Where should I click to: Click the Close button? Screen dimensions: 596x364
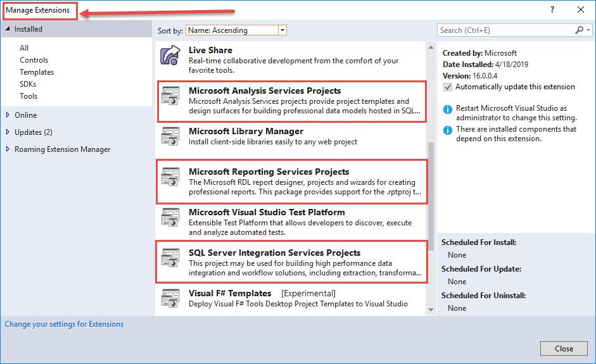pos(564,348)
